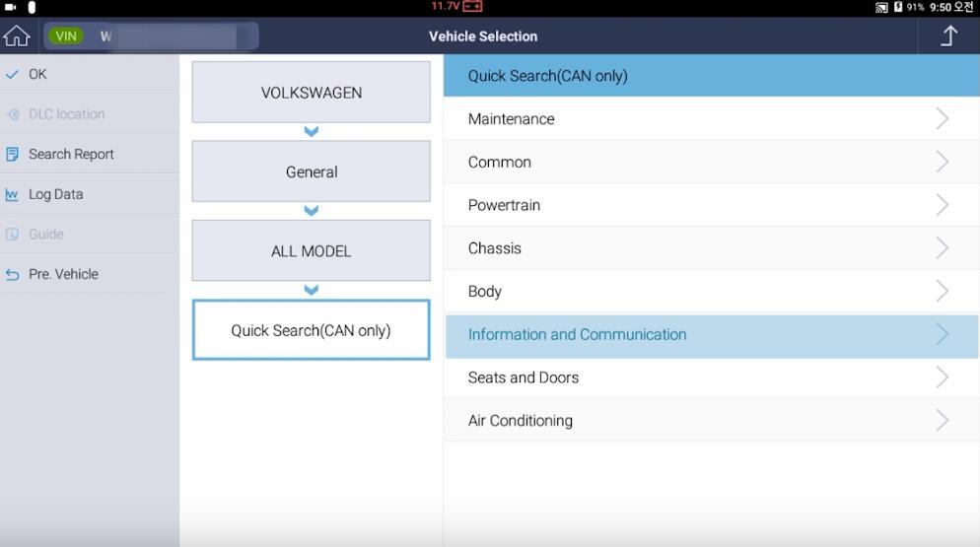
Task: Tap the Home icon in top bar
Action: tap(17, 36)
